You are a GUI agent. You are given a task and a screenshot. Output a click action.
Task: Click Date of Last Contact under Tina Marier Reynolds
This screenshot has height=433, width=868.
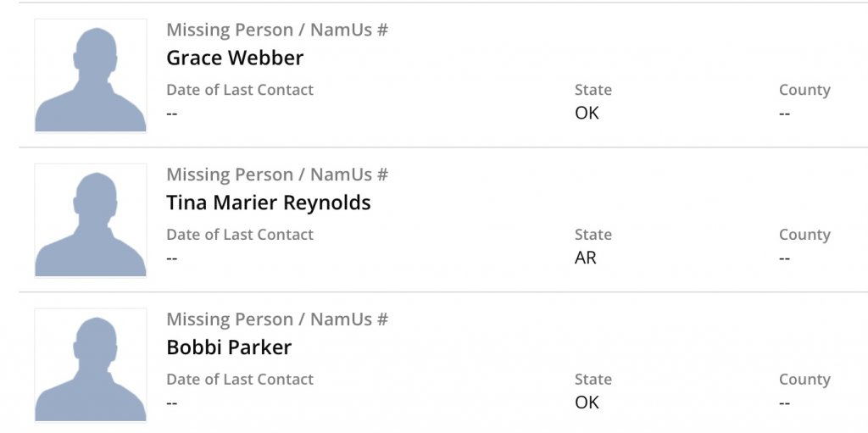[240, 235]
